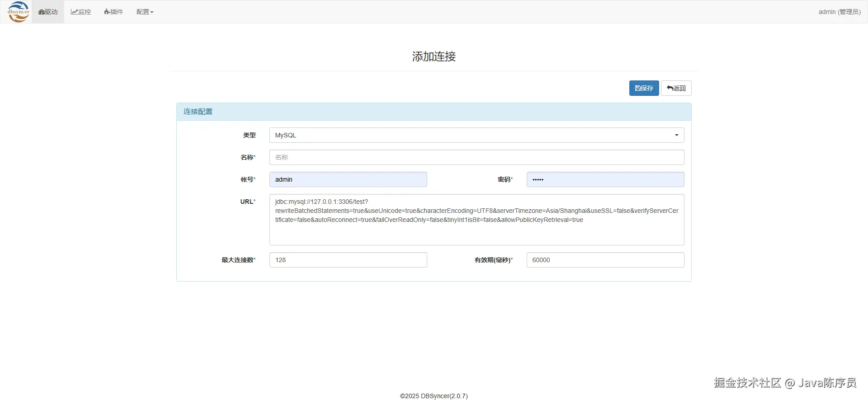Click the URL field label
The height and width of the screenshot is (400, 868).
[247, 202]
